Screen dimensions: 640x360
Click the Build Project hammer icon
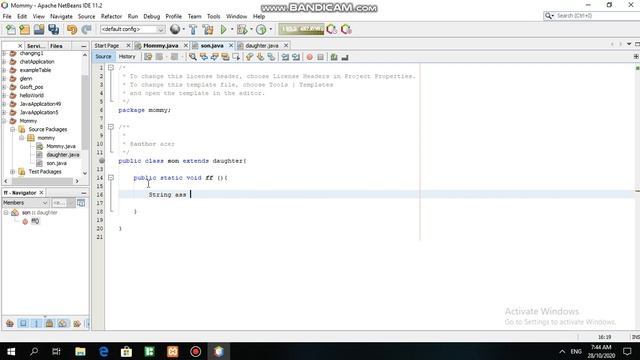pyautogui.click(x=193, y=29)
